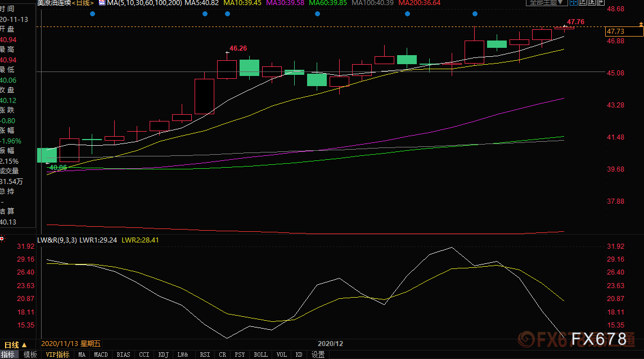Viewport: 644px width, 359px height.
Task: Click the first blue news dot marker
Action: [x=93, y=14]
